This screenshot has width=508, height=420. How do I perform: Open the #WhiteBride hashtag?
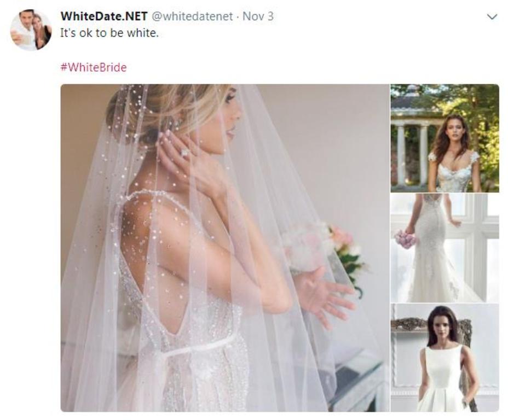pos(94,67)
